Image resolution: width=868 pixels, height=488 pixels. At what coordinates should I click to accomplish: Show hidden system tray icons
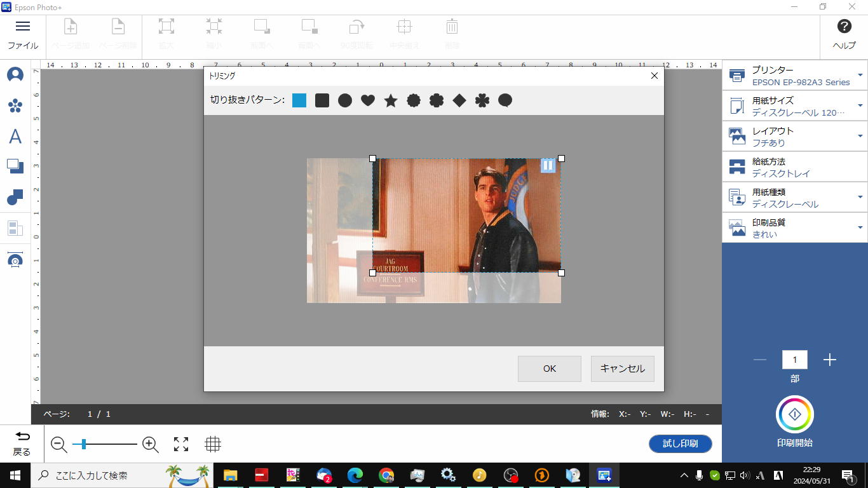[684, 475]
